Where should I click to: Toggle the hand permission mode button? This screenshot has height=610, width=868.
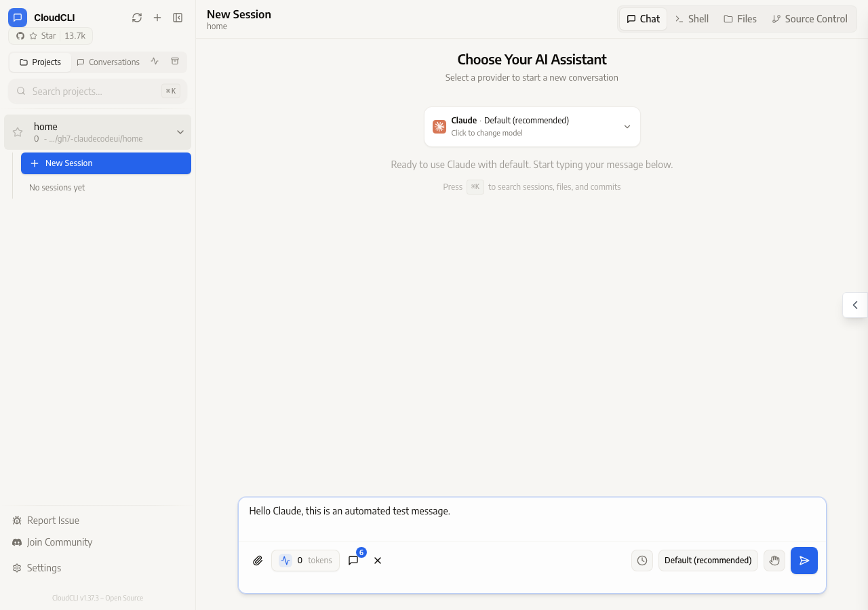pyautogui.click(x=774, y=561)
